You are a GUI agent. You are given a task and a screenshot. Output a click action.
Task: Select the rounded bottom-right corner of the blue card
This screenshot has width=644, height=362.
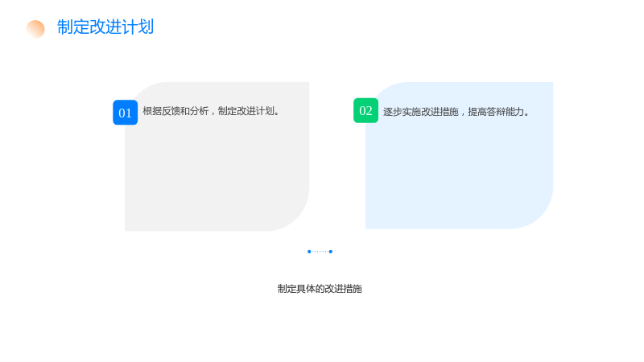pyautogui.click(x=537, y=213)
